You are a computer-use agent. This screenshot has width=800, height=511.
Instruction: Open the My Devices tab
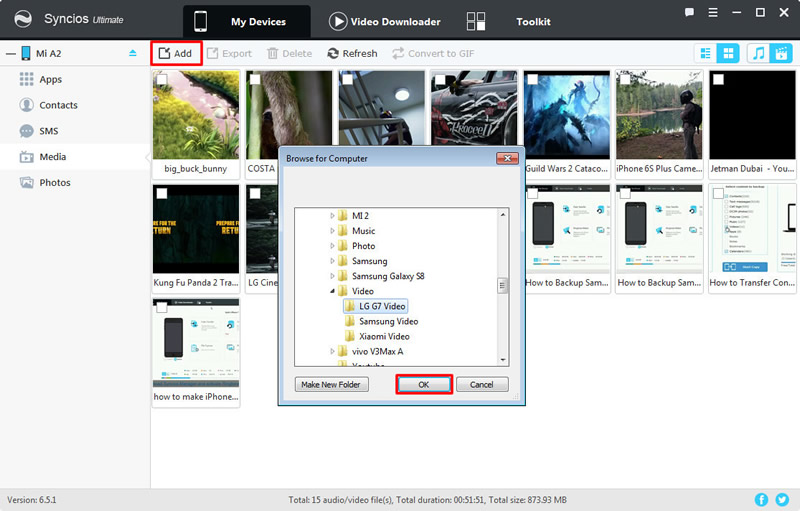[247, 21]
